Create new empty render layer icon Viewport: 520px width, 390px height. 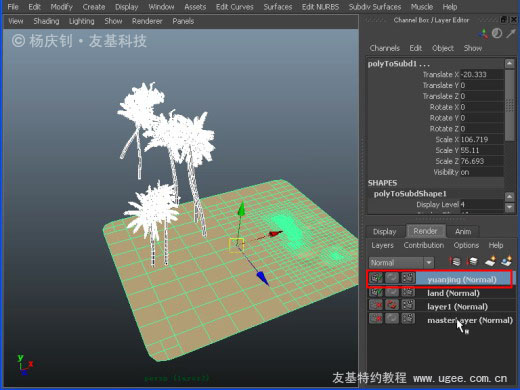point(490,262)
